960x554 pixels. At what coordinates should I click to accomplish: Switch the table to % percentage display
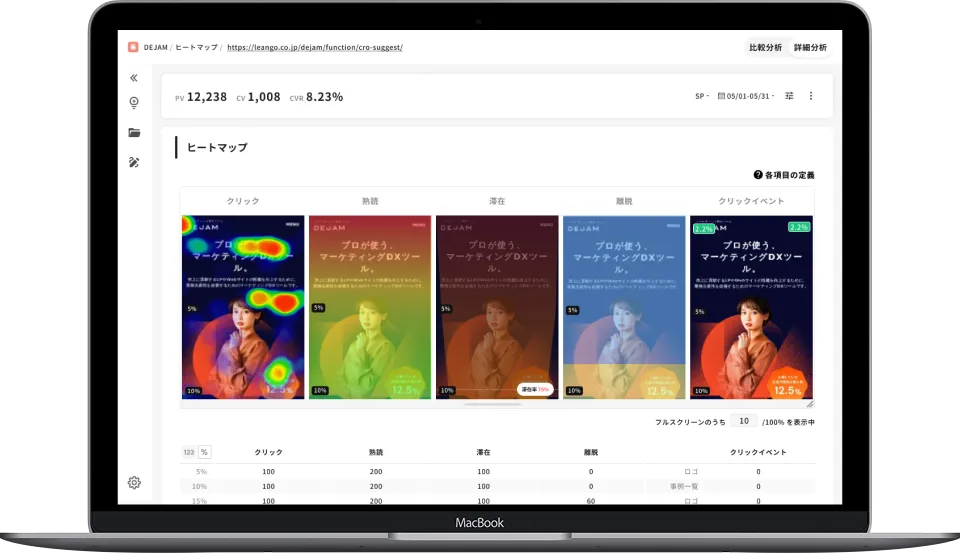[x=204, y=452]
